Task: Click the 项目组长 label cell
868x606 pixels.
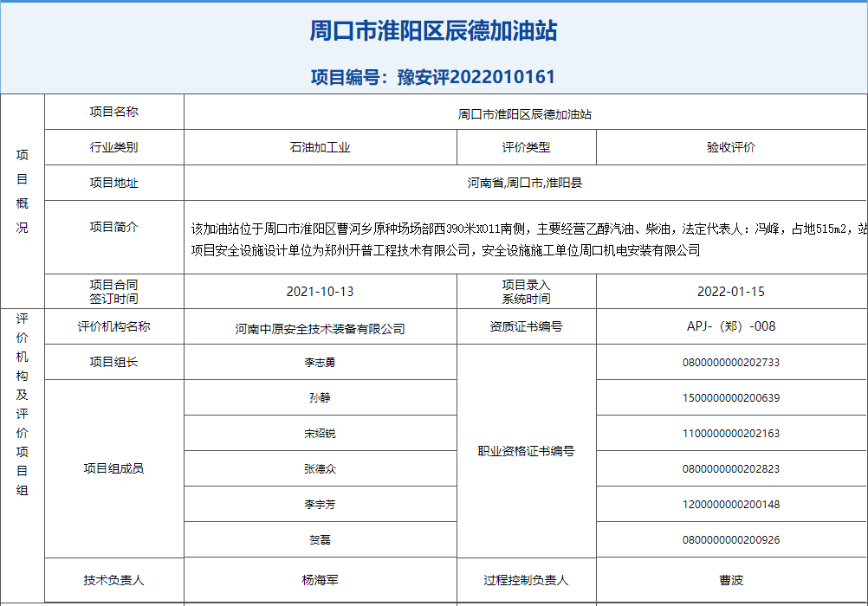Action: click(114, 362)
